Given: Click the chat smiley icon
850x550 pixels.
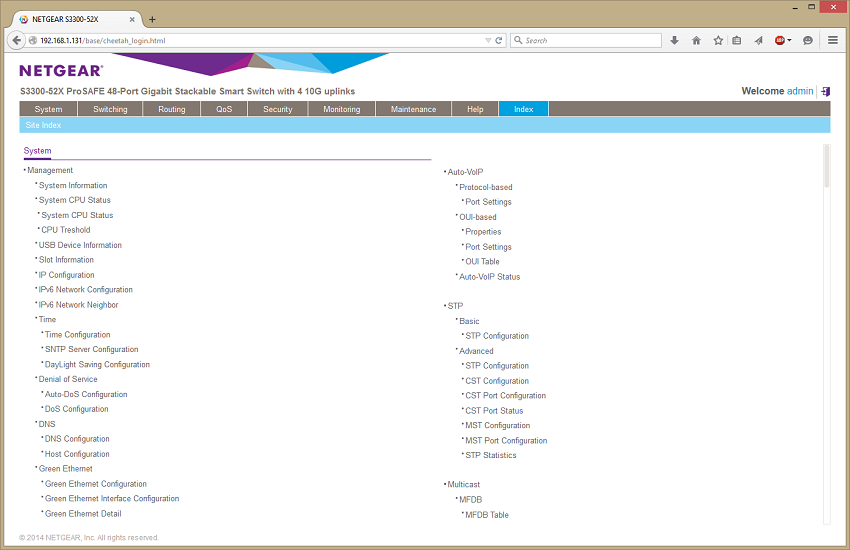Looking at the screenshot, I should 808,40.
